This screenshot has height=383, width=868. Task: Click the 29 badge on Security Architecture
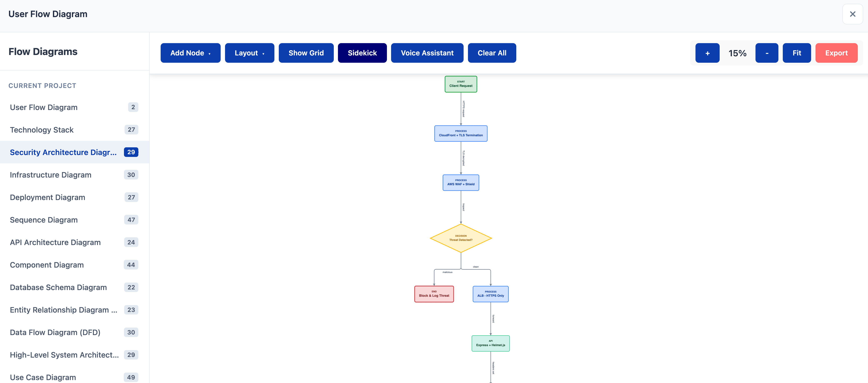pos(131,152)
